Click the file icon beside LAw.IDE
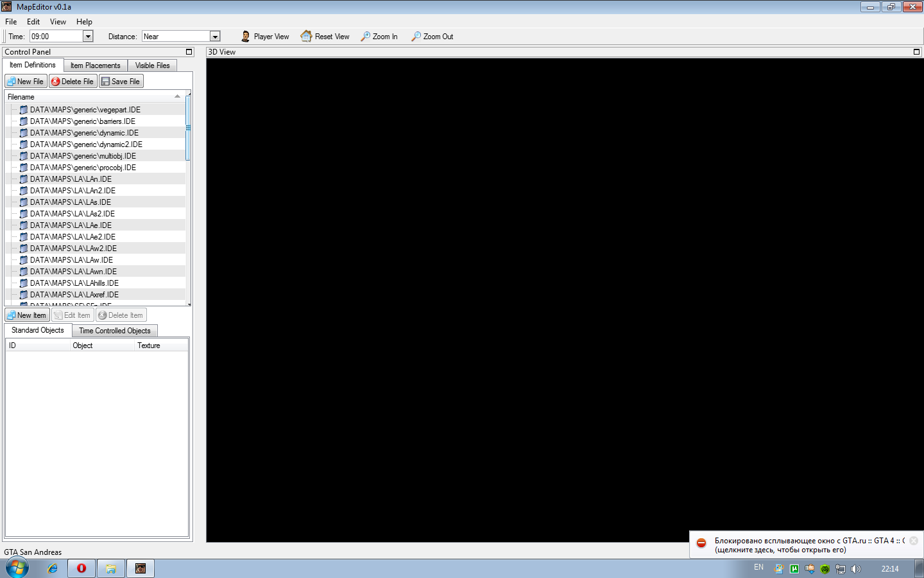The width and height of the screenshot is (924, 578). point(24,260)
